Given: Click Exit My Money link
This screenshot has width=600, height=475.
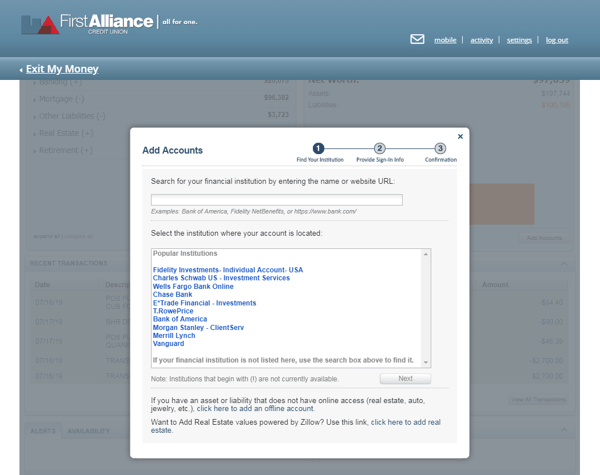Looking at the screenshot, I should point(62,69).
